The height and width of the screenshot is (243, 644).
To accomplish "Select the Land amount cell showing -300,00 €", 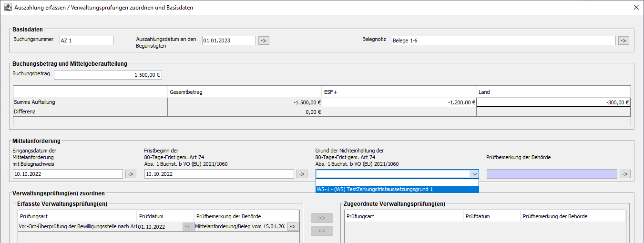I will (553, 102).
